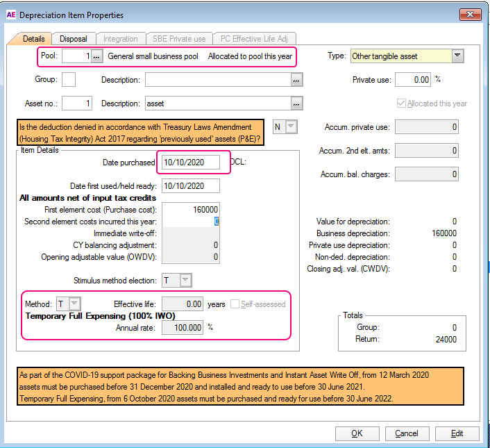Screen dimensions: 490x448
Task: Open the Asset description ellipsis lookup
Action: (x=296, y=104)
